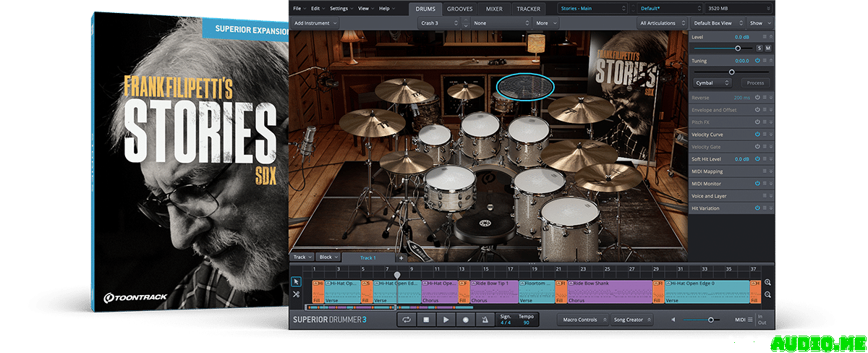Open the Add Instrument dropdown
Screen dimensions: 868x353
[315, 23]
